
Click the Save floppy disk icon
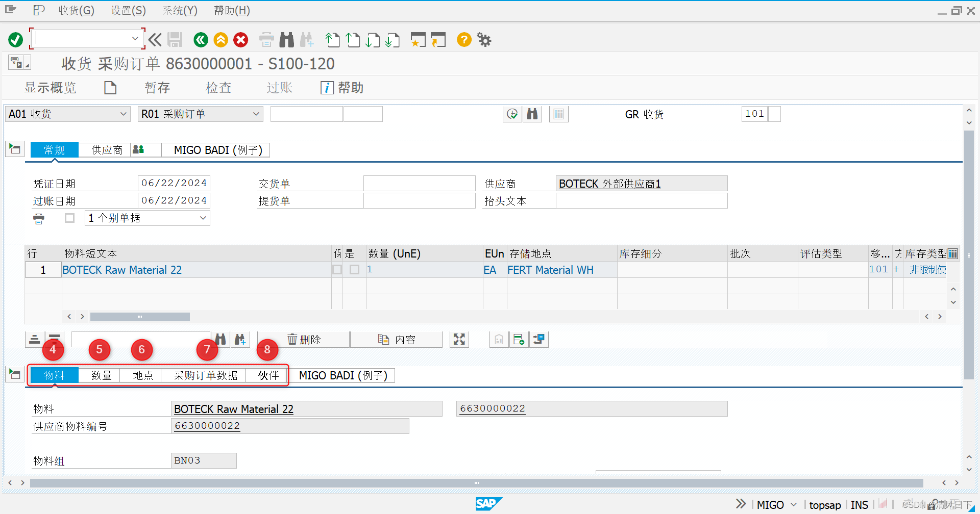coord(175,39)
